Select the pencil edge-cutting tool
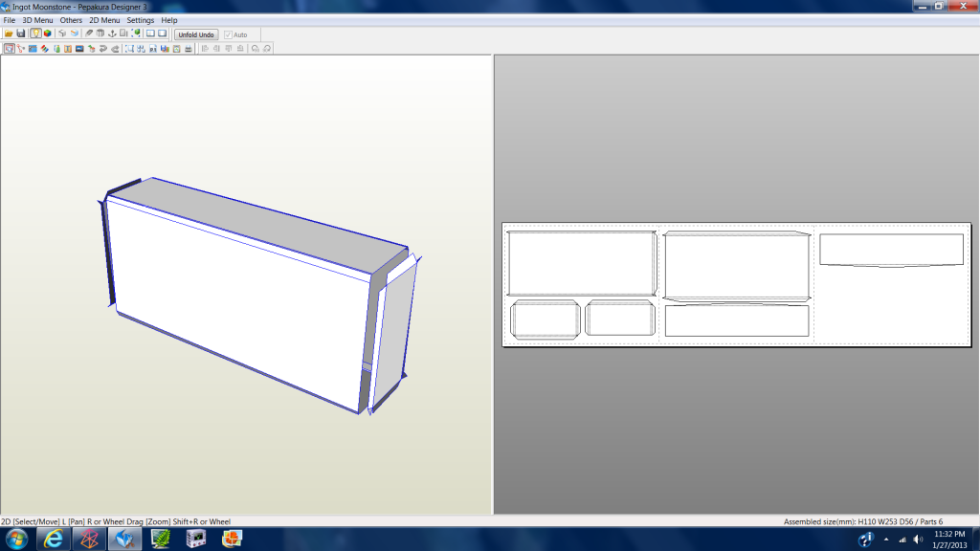Image resolution: width=980 pixels, height=551 pixels. 89,33
